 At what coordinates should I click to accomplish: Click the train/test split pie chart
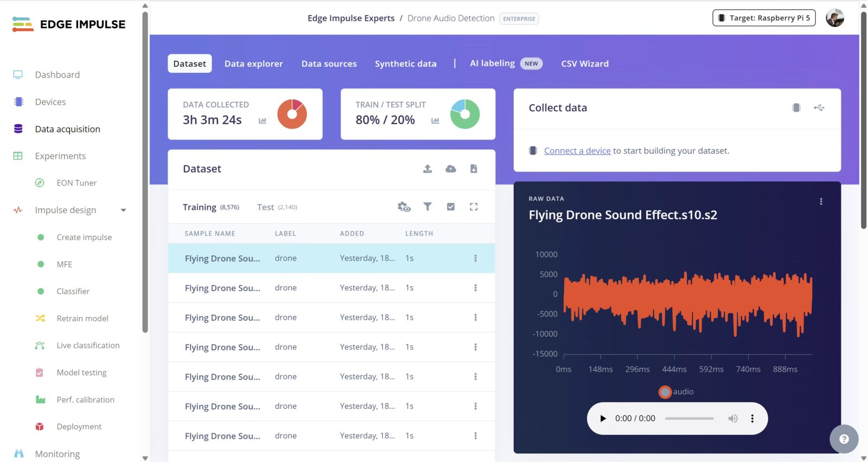click(465, 114)
